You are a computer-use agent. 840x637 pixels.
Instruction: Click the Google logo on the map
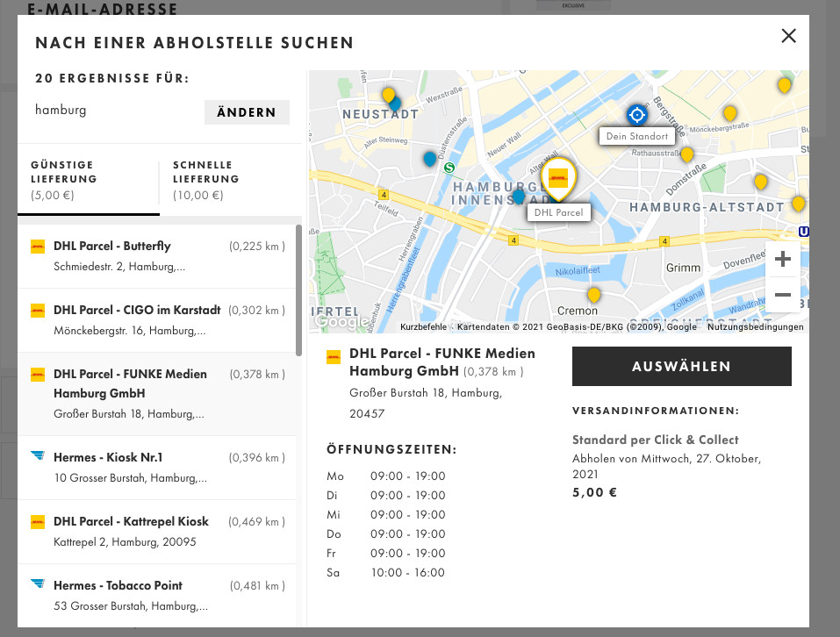click(x=341, y=322)
